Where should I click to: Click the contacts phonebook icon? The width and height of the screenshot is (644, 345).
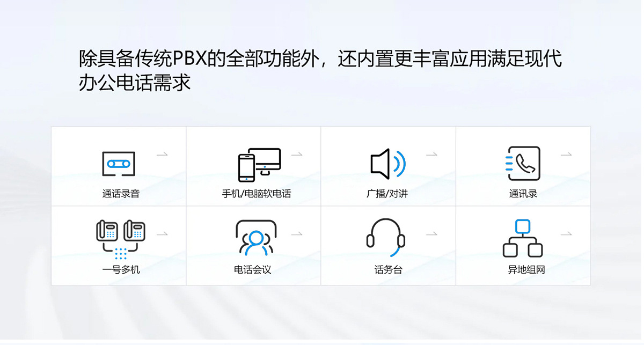pyautogui.click(x=523, y=163)
